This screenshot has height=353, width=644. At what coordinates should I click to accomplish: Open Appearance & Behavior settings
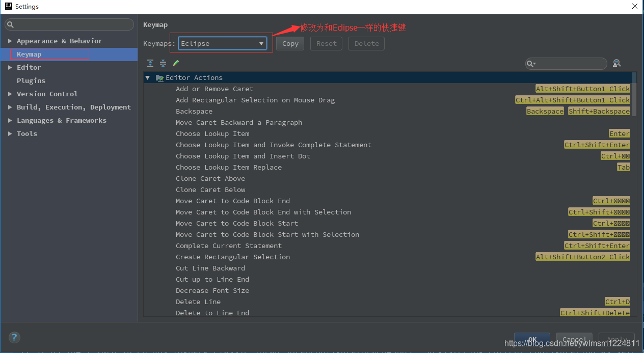point(59,41)
